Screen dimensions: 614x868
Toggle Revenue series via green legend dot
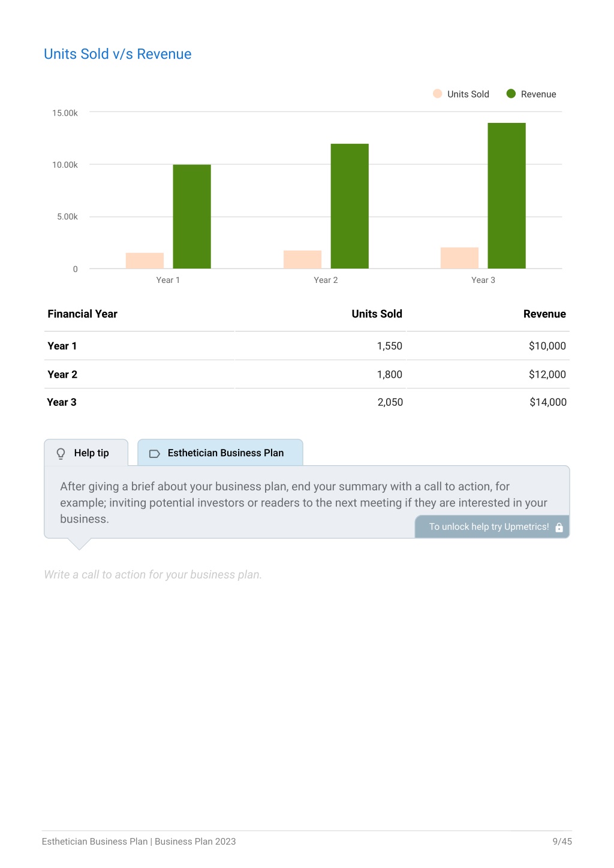pyautogui.click(x=511, y=94)
